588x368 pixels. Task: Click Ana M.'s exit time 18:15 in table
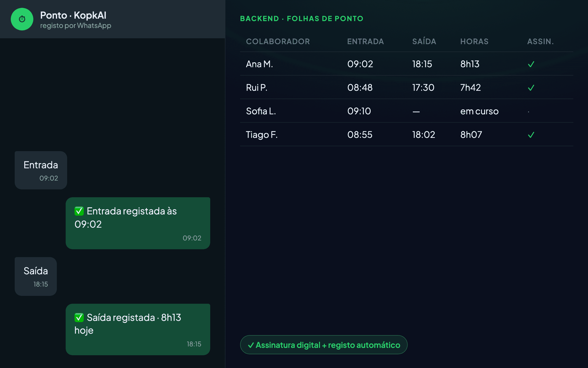tap(422, 64)
